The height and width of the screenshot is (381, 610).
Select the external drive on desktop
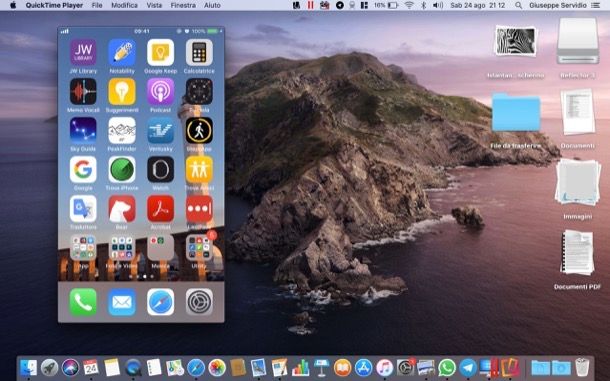tap(577, 40)
